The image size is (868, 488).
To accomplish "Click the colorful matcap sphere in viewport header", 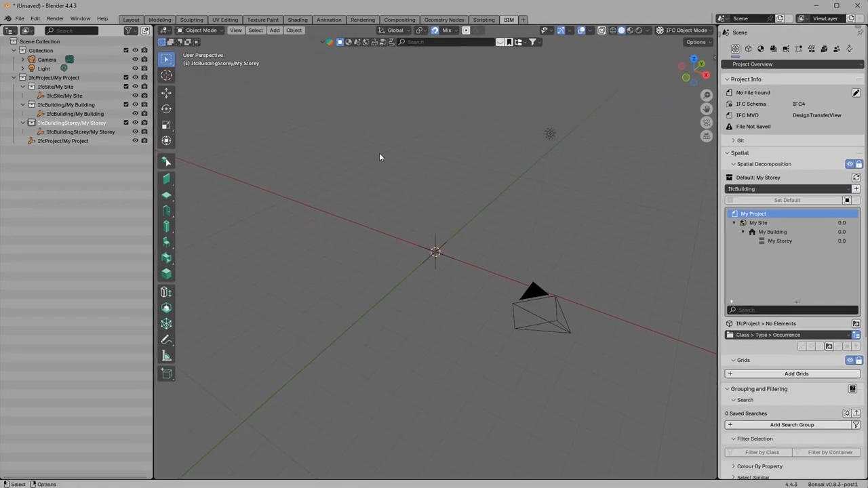I will (x=329, y=42).
